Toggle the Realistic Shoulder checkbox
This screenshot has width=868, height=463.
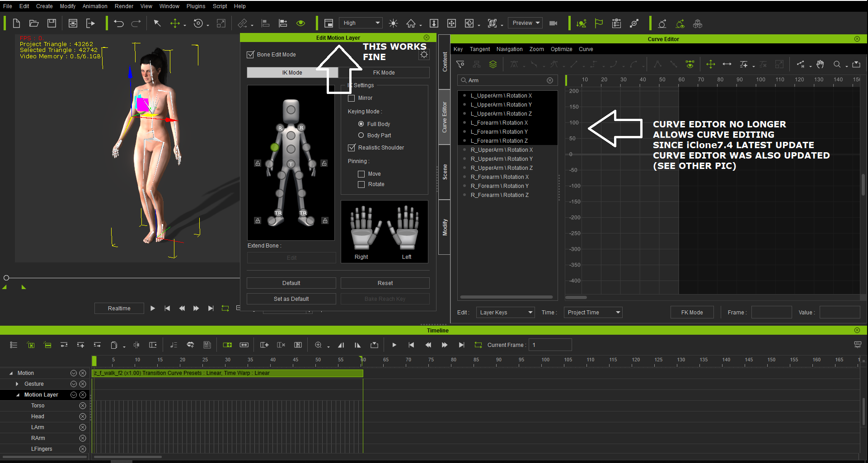[352, 148]
